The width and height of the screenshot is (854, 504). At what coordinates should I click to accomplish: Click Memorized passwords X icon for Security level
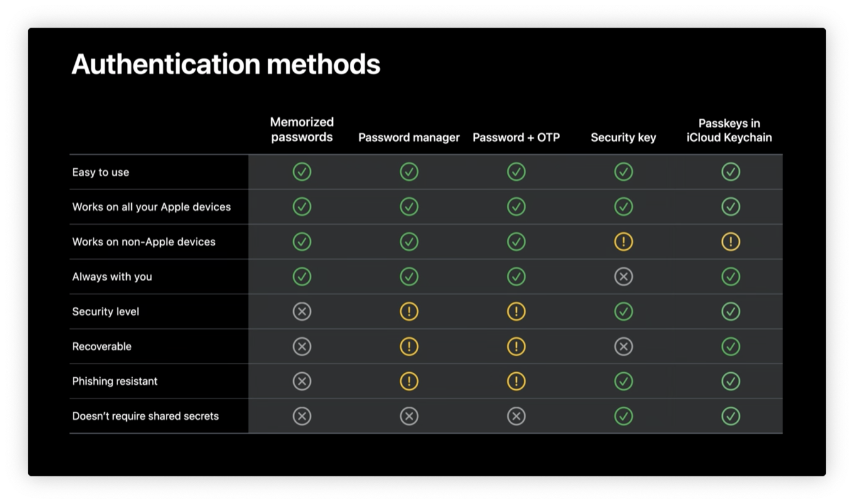tap(302, 311)
